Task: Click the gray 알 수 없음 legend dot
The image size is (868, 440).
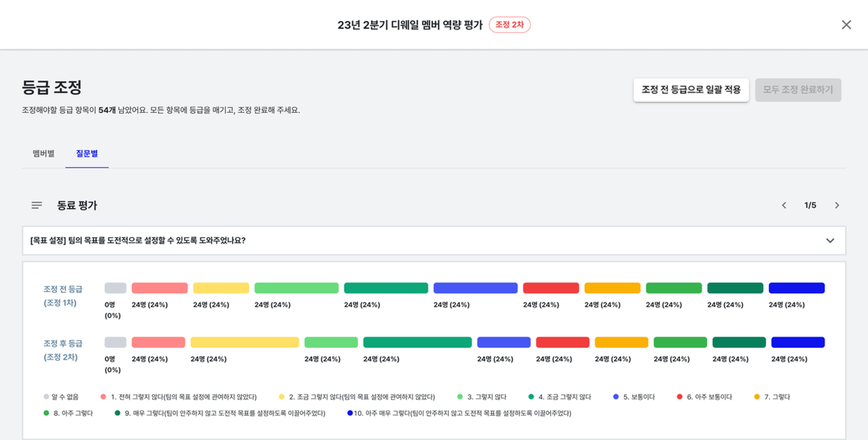Action: [46, 397]
